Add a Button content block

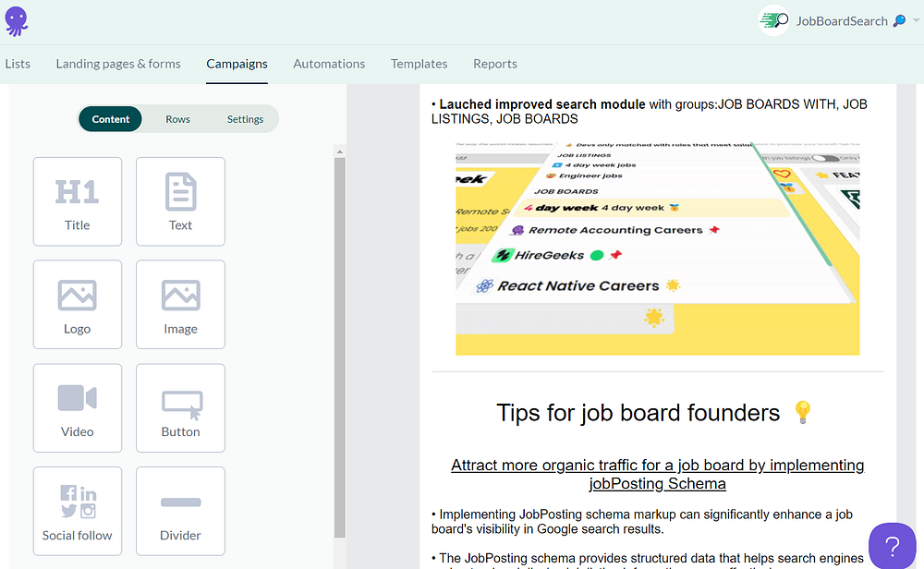click(180, 408)
